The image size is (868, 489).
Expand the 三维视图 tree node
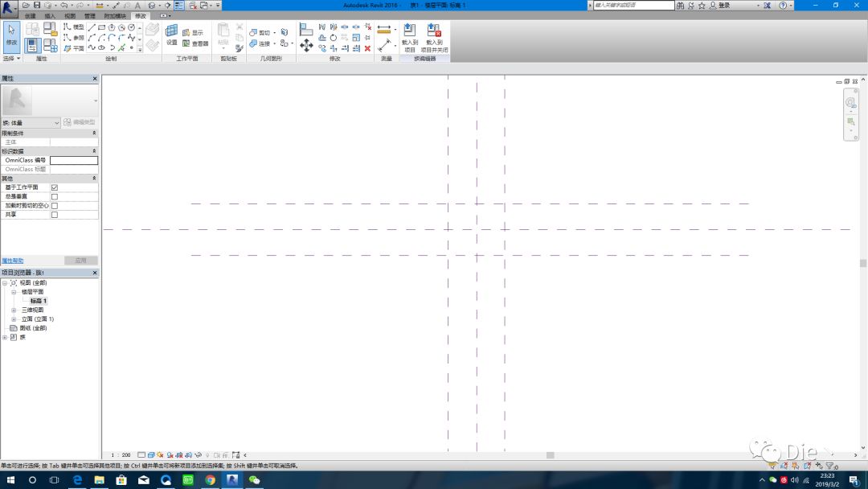[14, 310]
